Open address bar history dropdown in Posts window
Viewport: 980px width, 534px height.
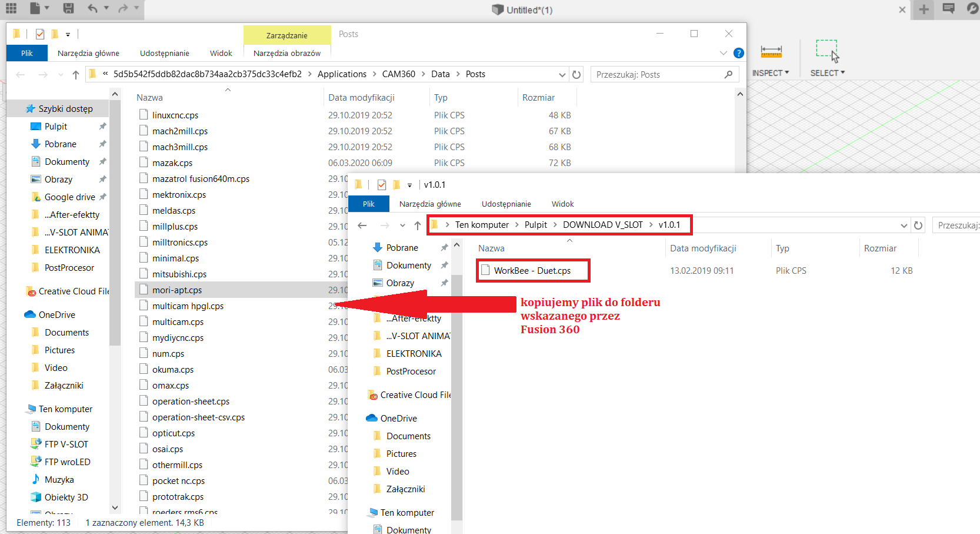pos(562,75)
